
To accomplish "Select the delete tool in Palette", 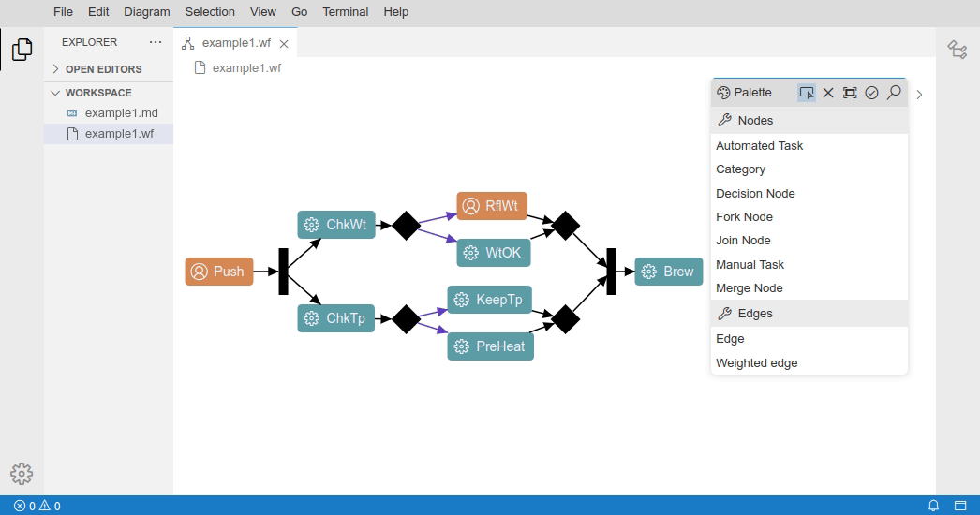I will point(828,93).
